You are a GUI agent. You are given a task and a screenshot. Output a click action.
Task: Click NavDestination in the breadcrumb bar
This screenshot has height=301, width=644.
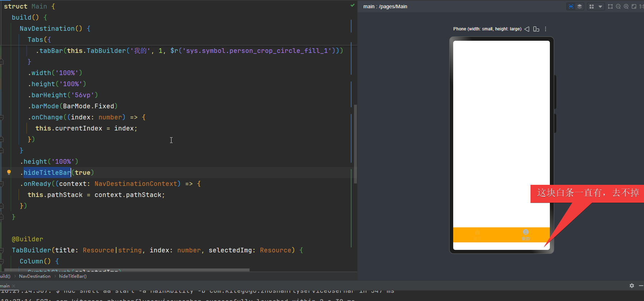tap(35, 276)
